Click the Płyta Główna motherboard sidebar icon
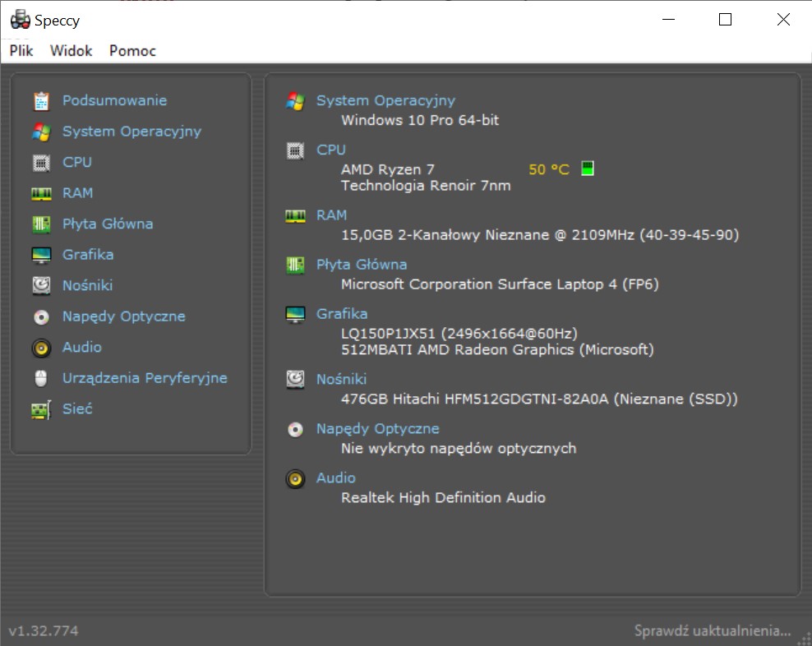The height and width of the screenshot is (646, 812). [x=41, y=224]
